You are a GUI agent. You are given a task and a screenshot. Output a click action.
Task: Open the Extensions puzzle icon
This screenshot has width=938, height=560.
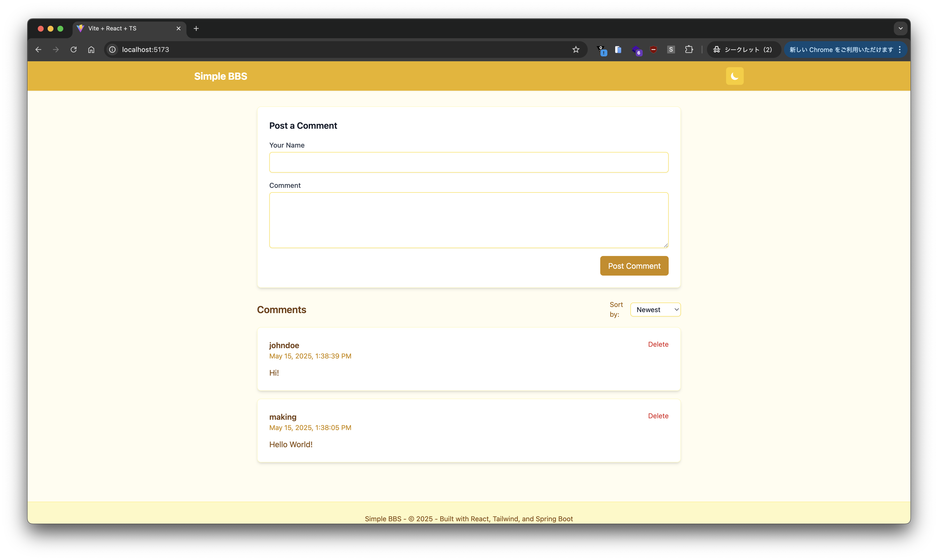click(x=689, y=50)
